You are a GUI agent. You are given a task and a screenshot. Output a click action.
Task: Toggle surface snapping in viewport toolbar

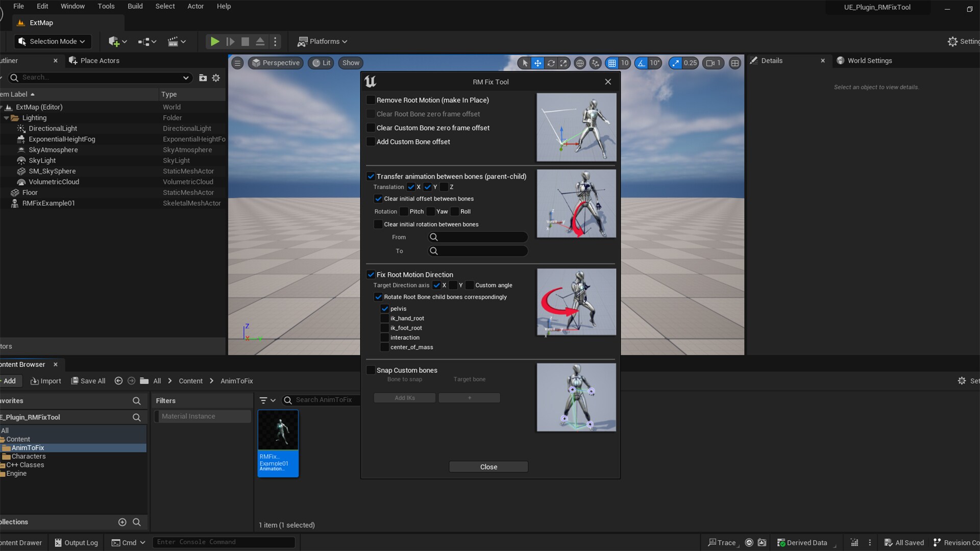click(596, 63)
